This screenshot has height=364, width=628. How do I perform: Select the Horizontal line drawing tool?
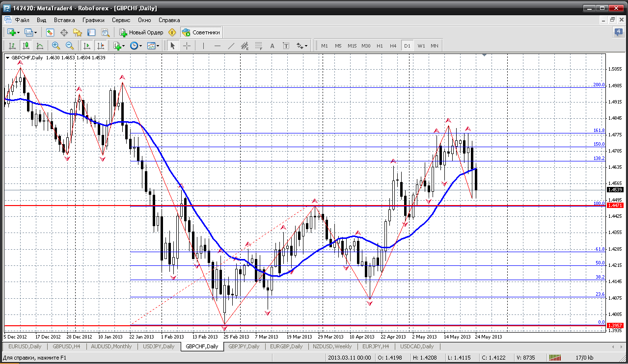pos(218,46)
